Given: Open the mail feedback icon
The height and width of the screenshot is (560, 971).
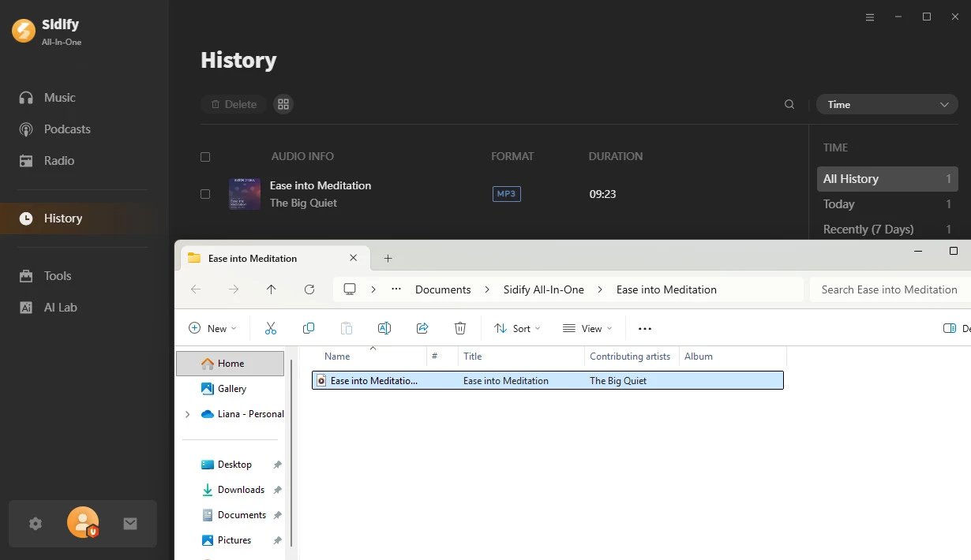Looking at the screenshot, I should click(x=130, y=523).
